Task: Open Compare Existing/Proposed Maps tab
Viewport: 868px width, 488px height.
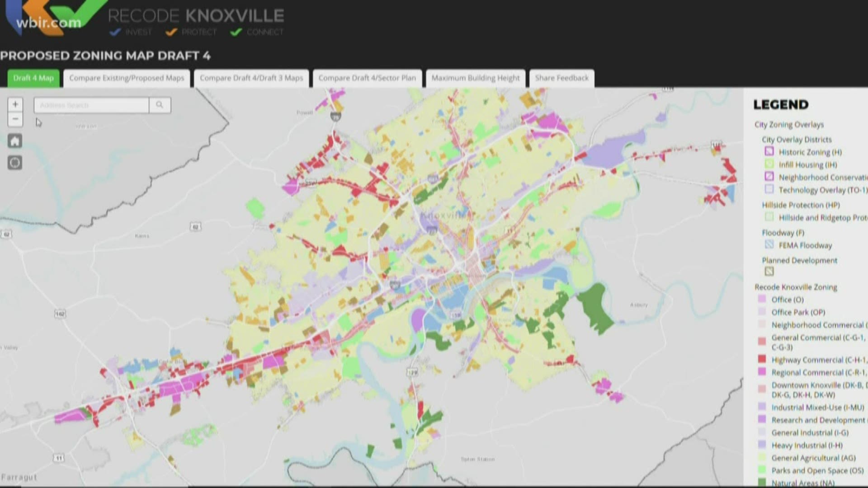Action: pyautogui.click(x=127, y=78)
